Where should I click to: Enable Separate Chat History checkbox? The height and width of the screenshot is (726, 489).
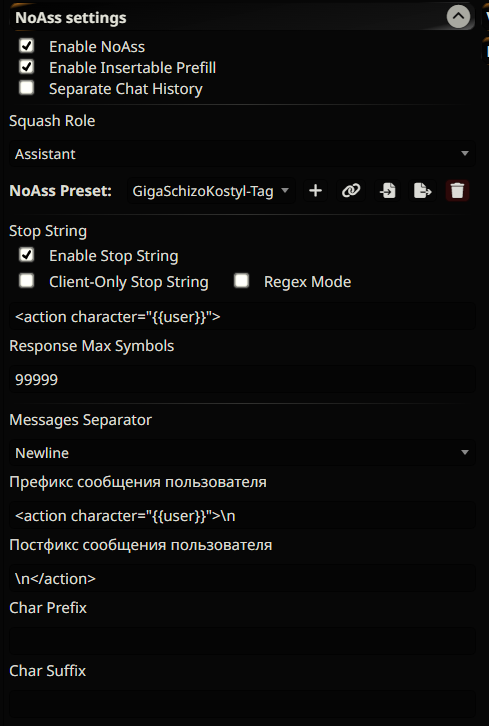pos(27,88)
